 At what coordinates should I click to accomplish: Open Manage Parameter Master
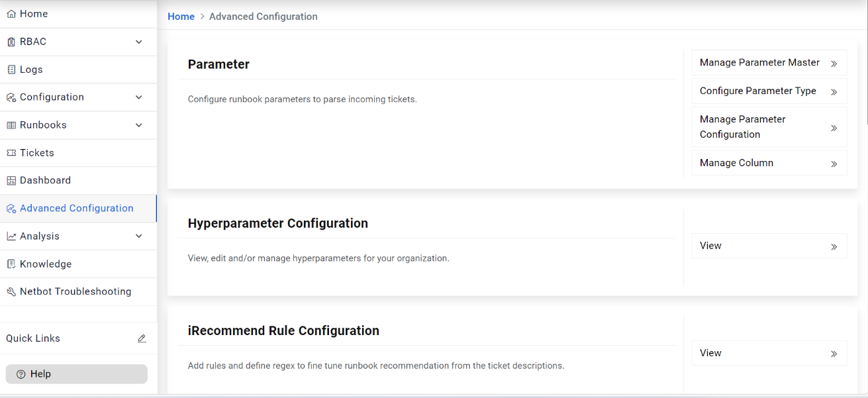point(769,63)
